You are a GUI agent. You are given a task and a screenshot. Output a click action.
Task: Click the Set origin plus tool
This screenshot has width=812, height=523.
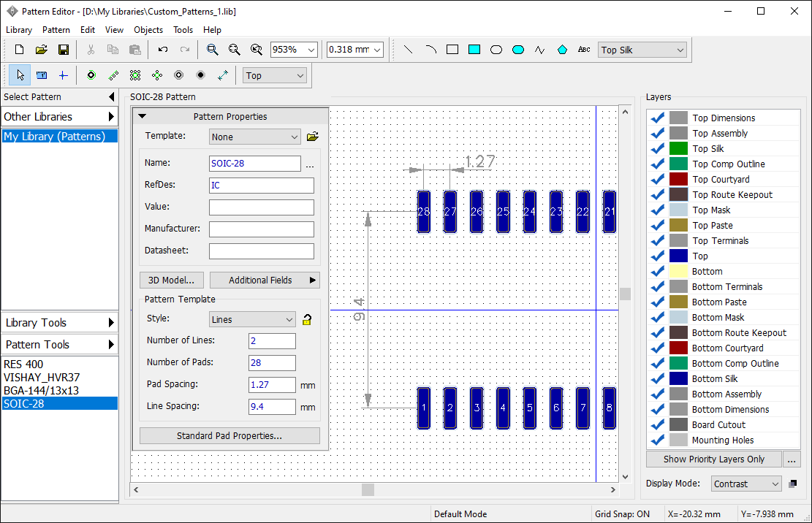[63, 75]
